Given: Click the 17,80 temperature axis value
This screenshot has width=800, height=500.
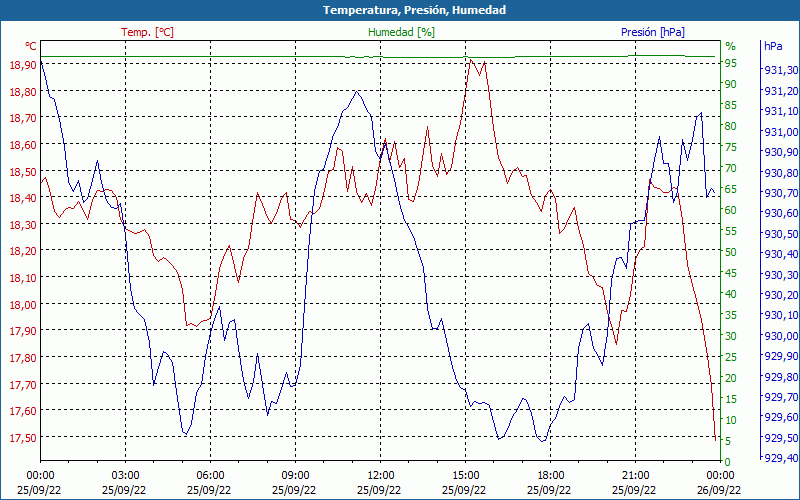Looking at the screenshot, I should pos(23,358).
